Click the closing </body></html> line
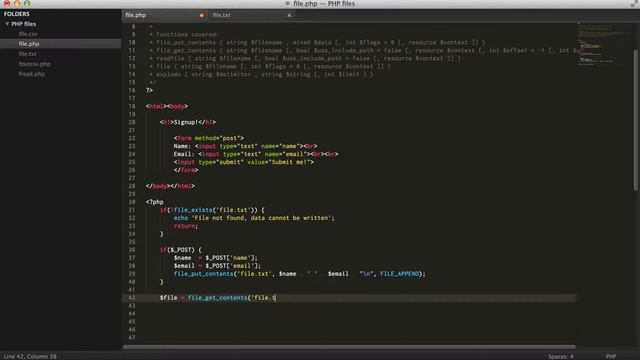 tap(170, 186)
